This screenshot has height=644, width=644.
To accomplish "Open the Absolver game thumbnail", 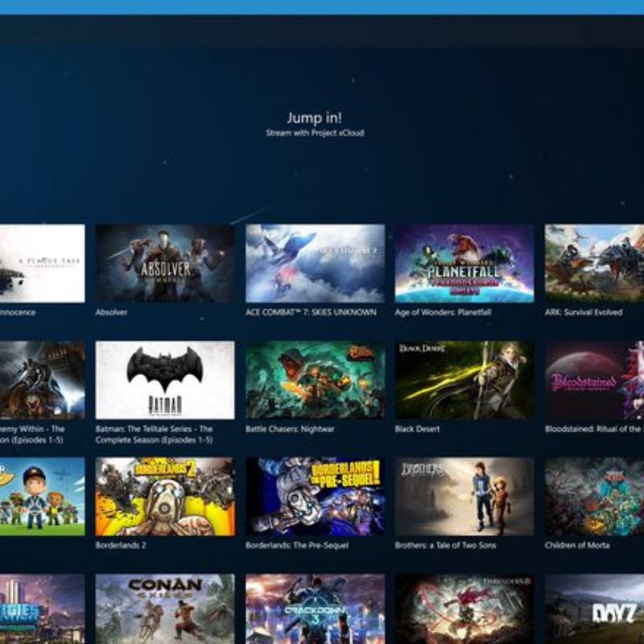I will (x=165, y=263).
